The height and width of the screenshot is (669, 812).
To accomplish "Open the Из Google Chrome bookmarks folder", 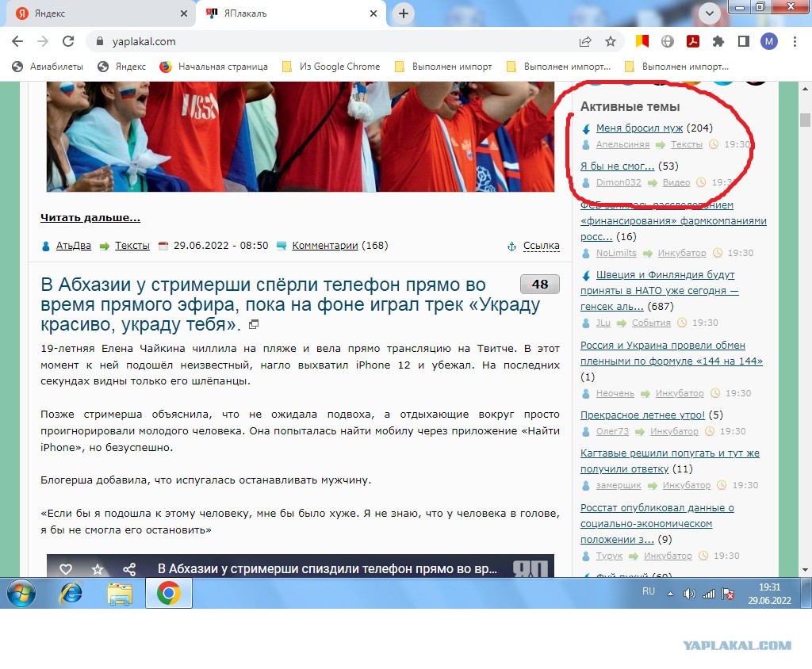I will click(331, 67).
